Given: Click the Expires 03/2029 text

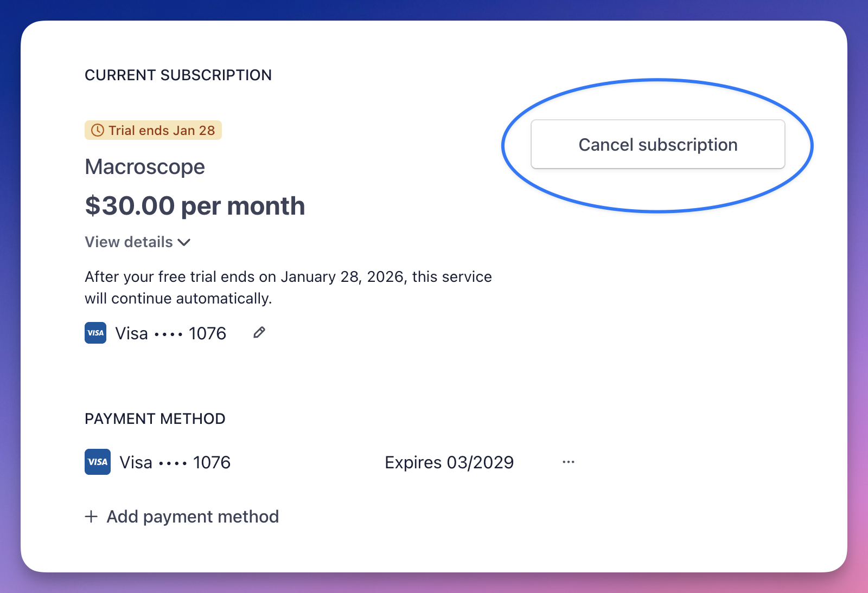Looking at the screenshot, I should (449, 462).
